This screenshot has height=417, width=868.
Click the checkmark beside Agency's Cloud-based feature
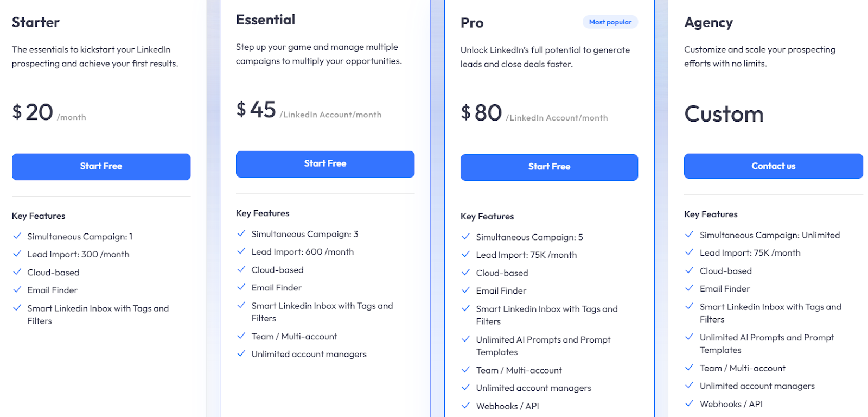pyautogui.click(x=689, y=270)
